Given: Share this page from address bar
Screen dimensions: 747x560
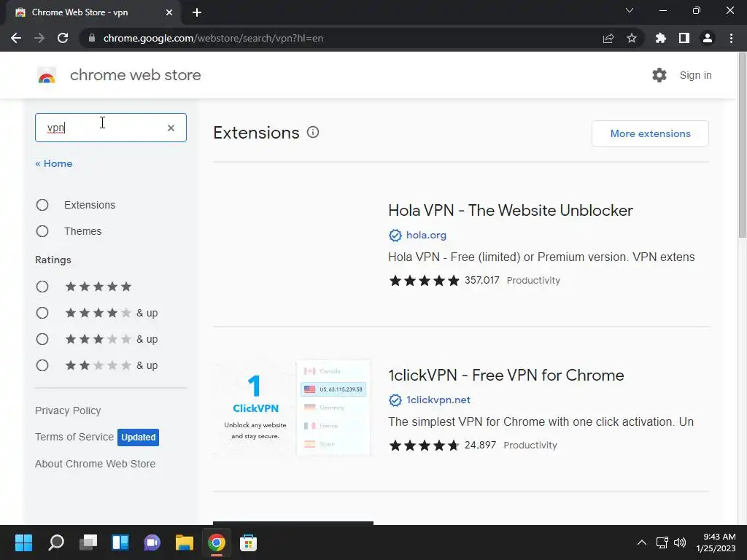Looking at the screenshot, I should coord(608,38).
